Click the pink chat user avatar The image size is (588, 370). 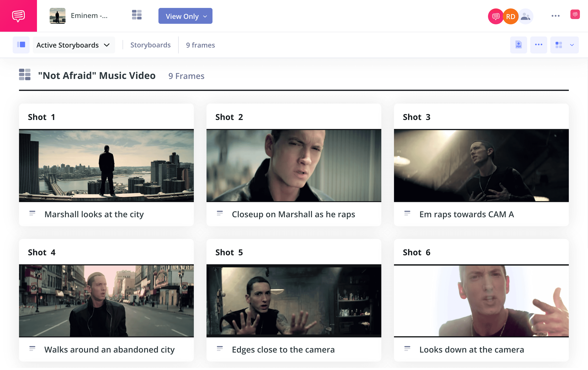pyautogui.click(x=495, y=16)
